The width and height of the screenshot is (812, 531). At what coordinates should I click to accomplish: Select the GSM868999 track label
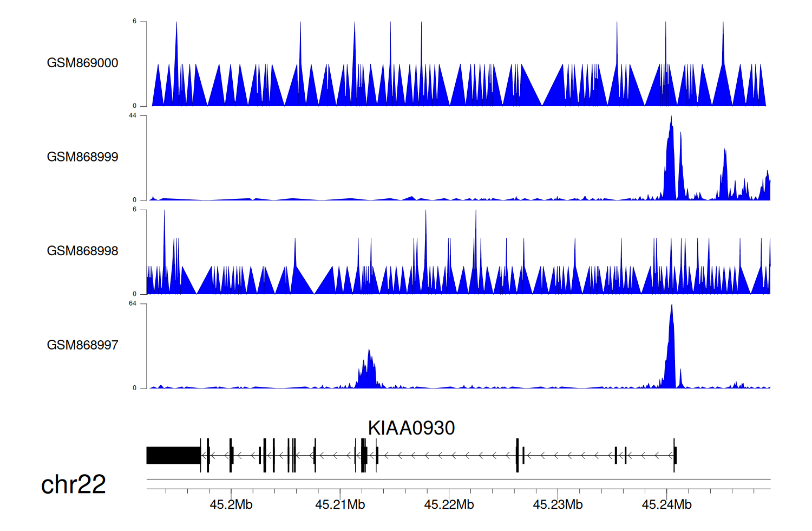point(82,157)
